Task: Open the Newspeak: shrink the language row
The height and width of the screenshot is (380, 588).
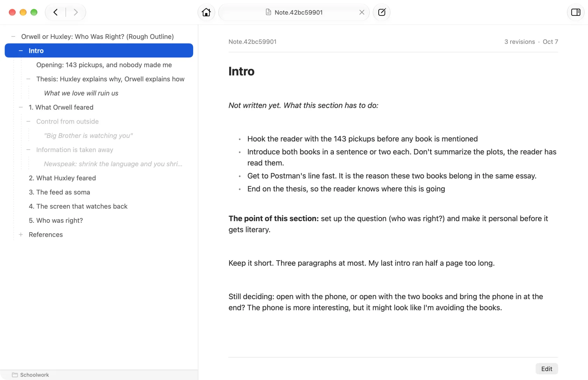Action: coord(113,164)
